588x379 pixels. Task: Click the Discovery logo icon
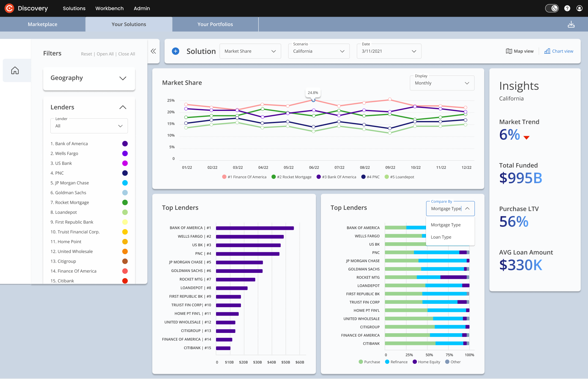pos(9,8)
